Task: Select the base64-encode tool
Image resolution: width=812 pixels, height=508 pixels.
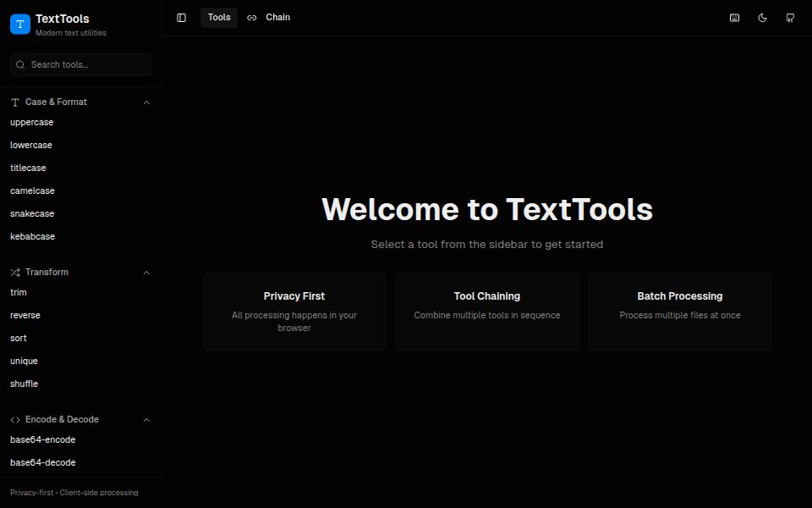Action: (x=41, y=439)
